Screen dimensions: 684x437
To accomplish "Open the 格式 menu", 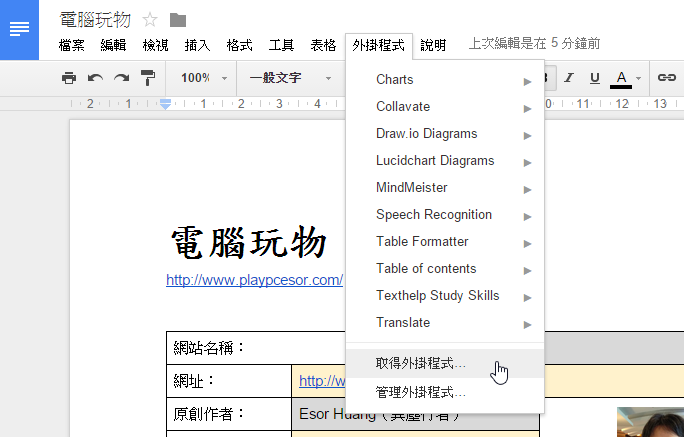I will pos(239,45).
